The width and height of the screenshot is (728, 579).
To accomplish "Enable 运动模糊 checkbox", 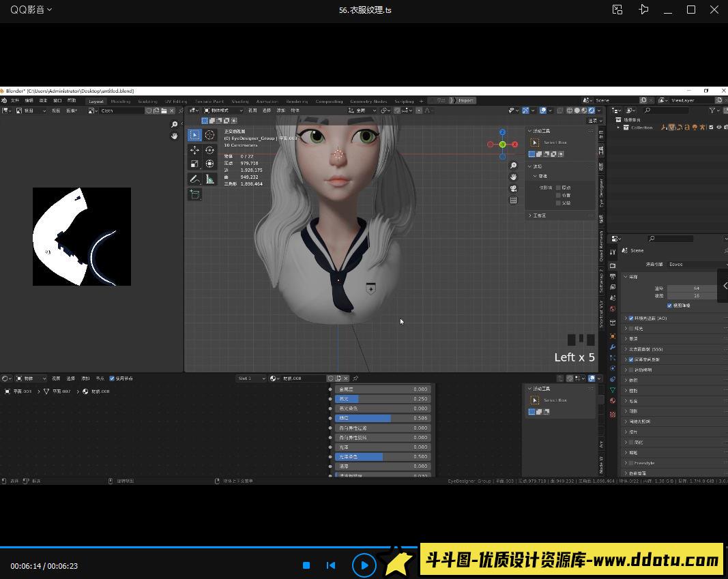I will coord(631,370).
